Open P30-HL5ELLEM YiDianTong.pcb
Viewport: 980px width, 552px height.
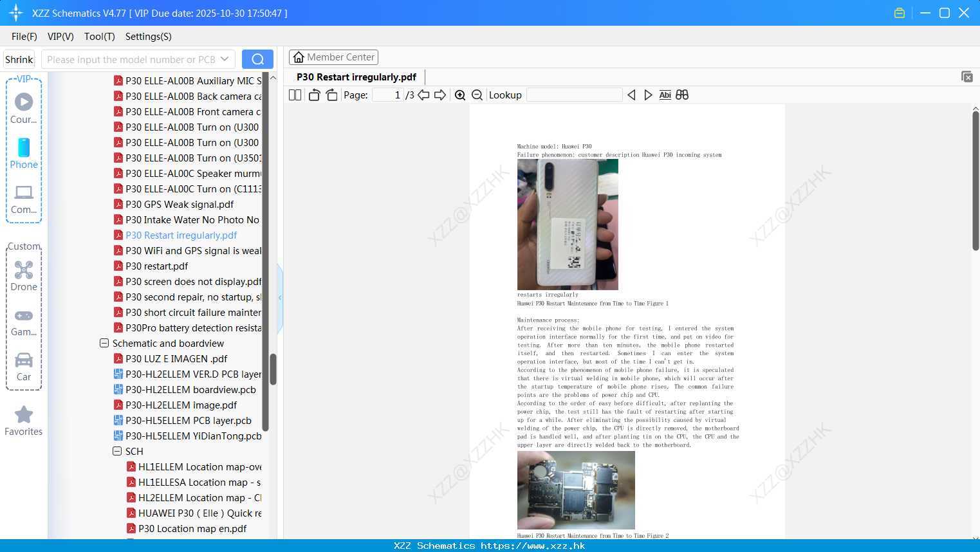point(194,436)
